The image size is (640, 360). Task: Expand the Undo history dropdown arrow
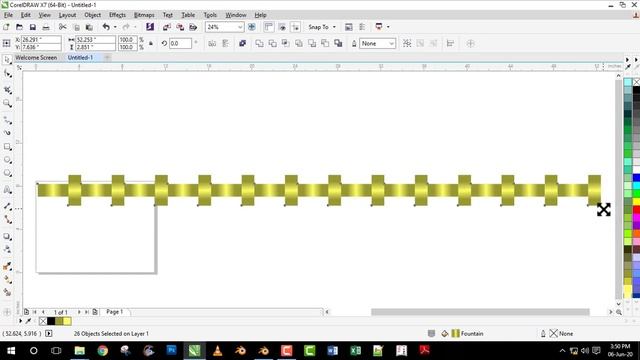click(115, 27)
